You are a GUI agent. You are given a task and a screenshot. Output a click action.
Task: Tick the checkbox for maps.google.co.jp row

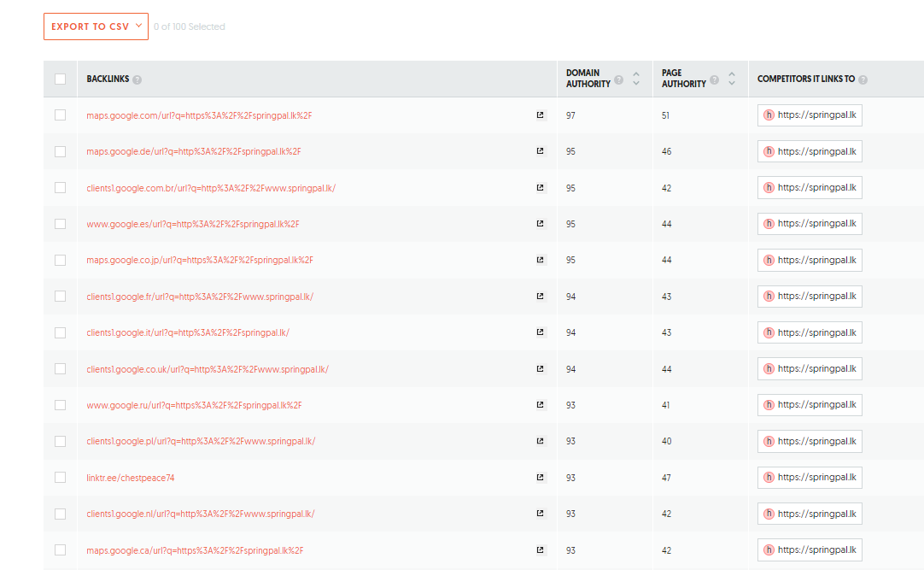(x=60, y=260)
